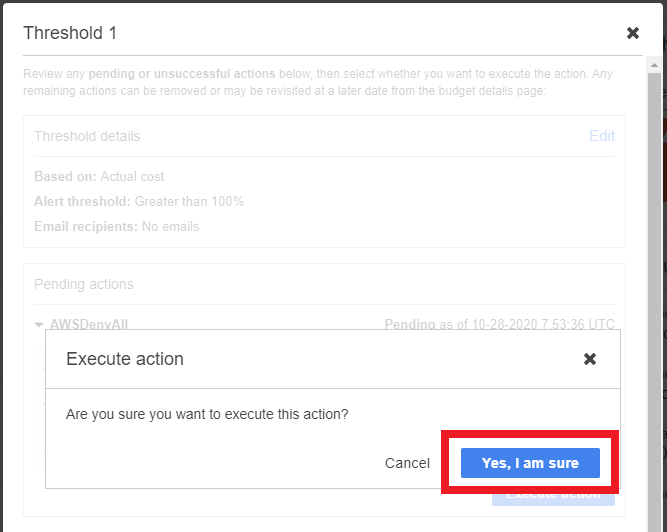The height and width of the screenshot is (532, 667).
Task: Close the Threshold 1 panel
Action: [633, 33]
